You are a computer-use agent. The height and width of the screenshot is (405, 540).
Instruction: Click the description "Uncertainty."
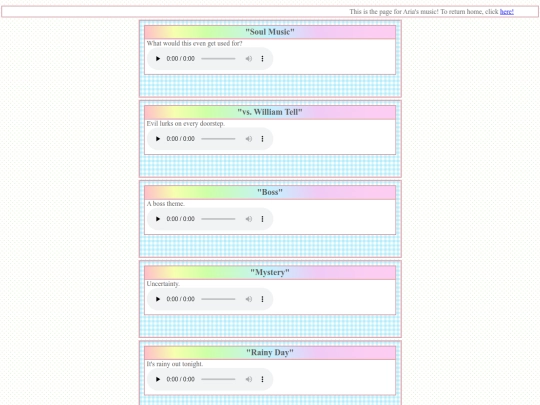coord(163,284)
